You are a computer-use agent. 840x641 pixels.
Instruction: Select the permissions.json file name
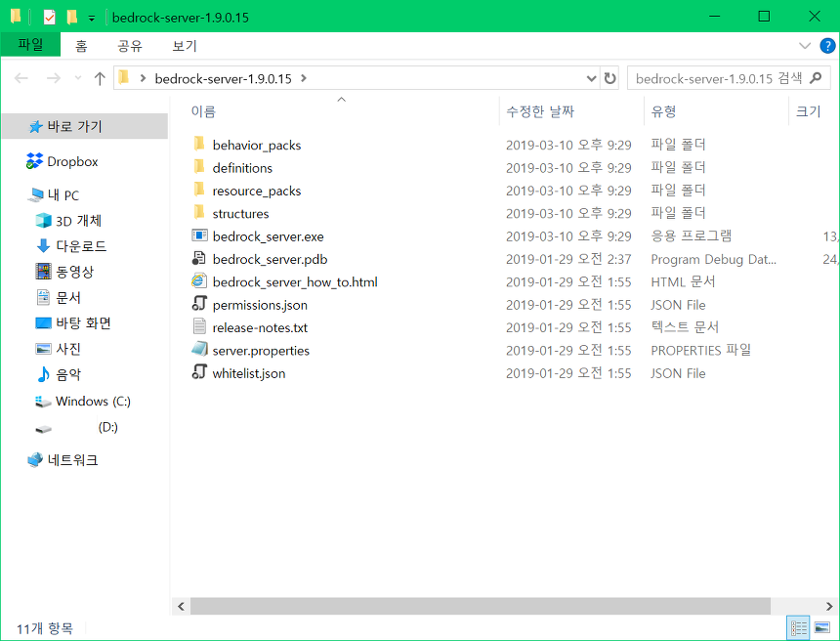260,305
